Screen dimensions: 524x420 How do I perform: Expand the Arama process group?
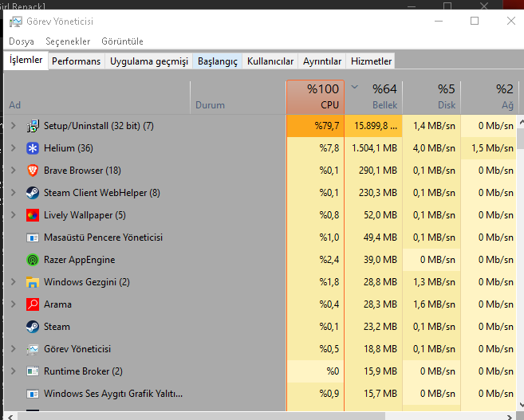(x=14, y=304)
